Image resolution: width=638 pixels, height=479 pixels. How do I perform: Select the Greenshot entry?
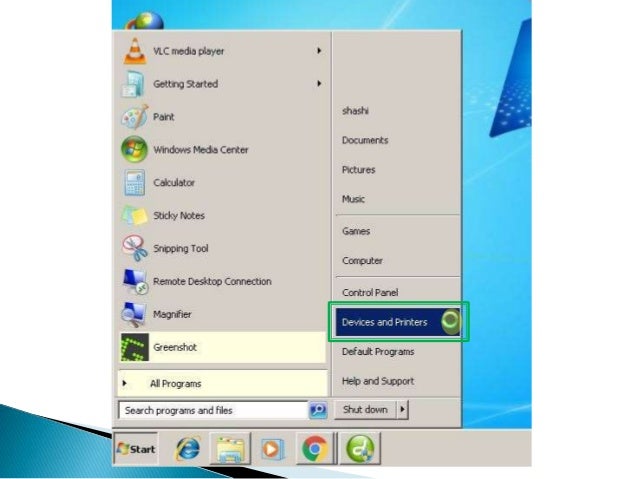[x=223, y=347]
